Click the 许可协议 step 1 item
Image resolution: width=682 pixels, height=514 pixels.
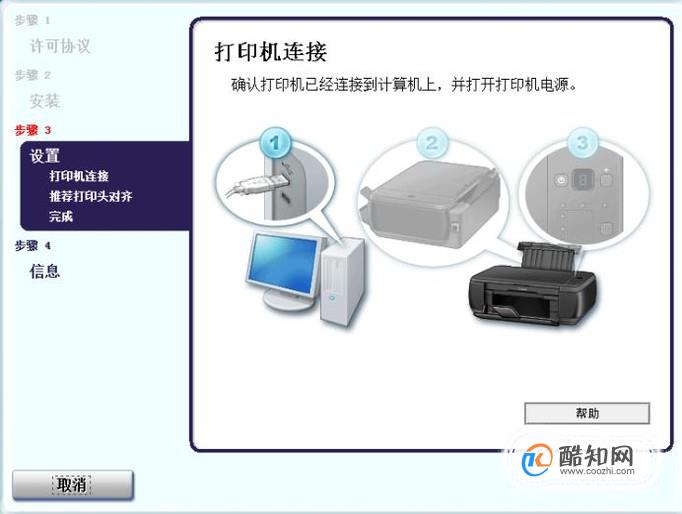pyautogui.click(x=60, y=46)
